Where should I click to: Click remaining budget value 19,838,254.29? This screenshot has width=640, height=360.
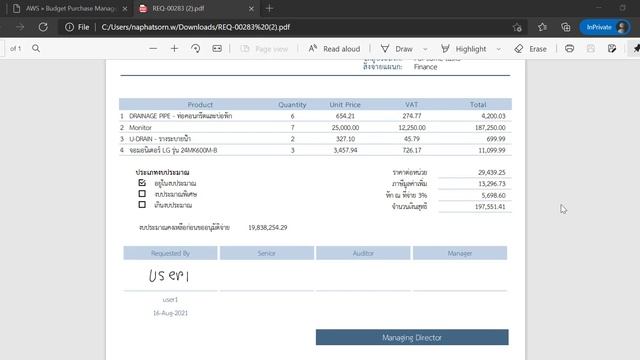[268, 227]
